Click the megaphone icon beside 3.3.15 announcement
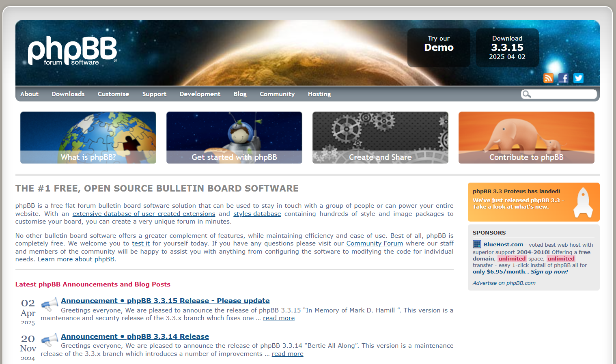This screenshot has width=616, height=364. pos(50,304)
